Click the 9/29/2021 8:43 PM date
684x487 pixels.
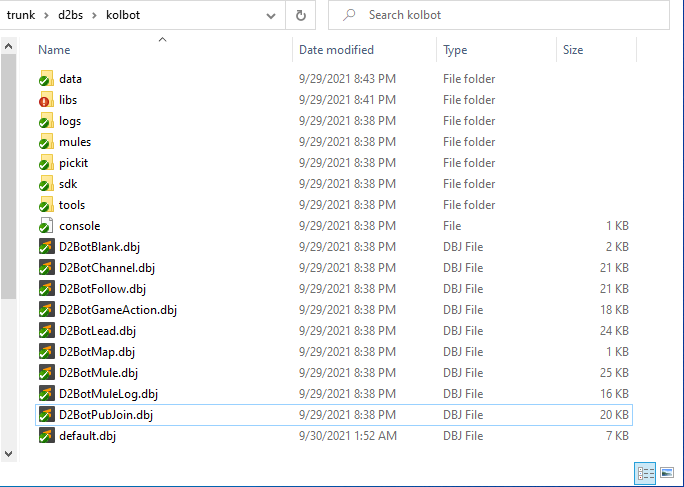pyautogui.click(x=347, y=79)
